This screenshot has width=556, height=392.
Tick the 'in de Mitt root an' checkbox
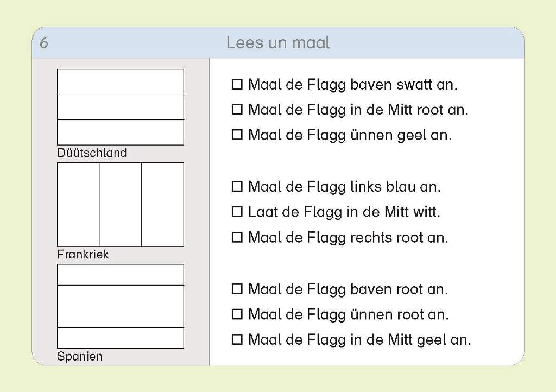237,110
